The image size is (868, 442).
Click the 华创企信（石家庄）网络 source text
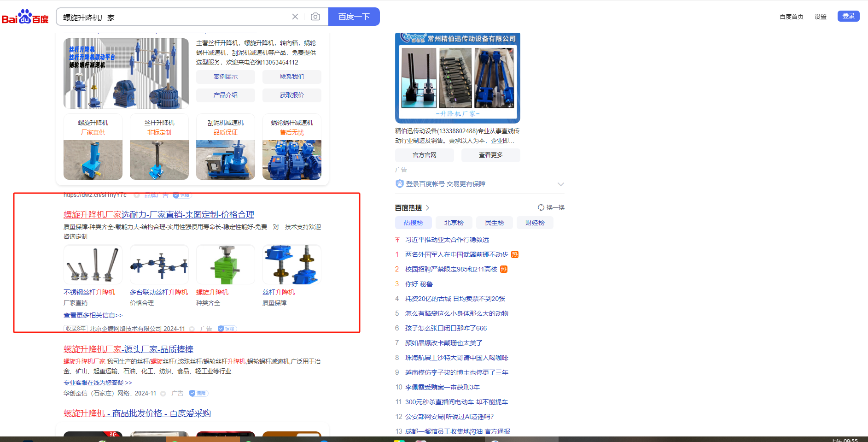tap(98, 393)
